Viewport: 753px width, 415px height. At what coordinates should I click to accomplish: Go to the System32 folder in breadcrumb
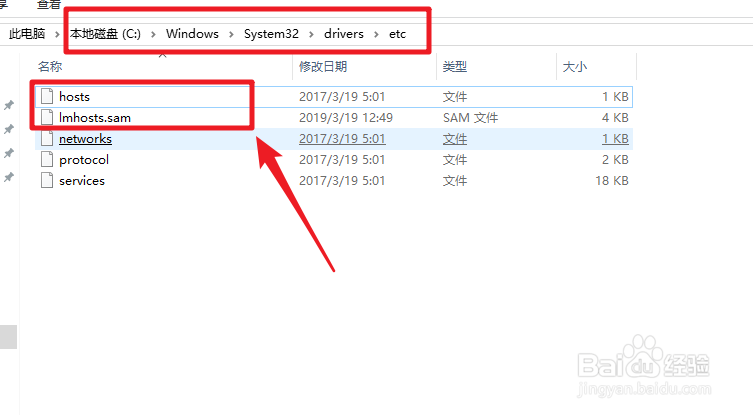271,34
